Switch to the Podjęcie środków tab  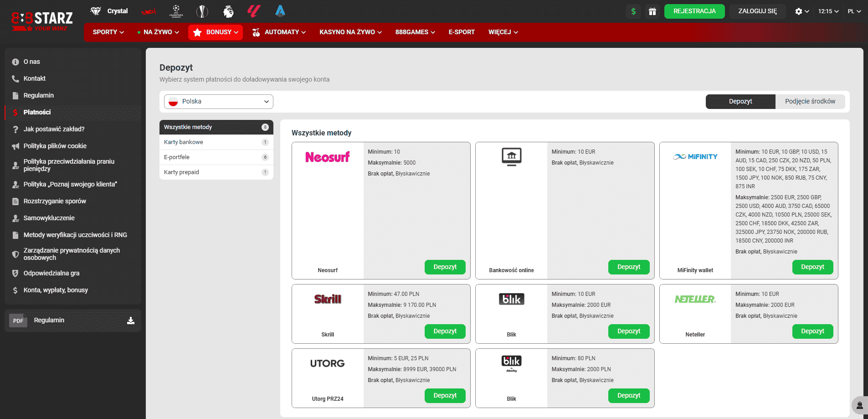[x=810, y=102]
